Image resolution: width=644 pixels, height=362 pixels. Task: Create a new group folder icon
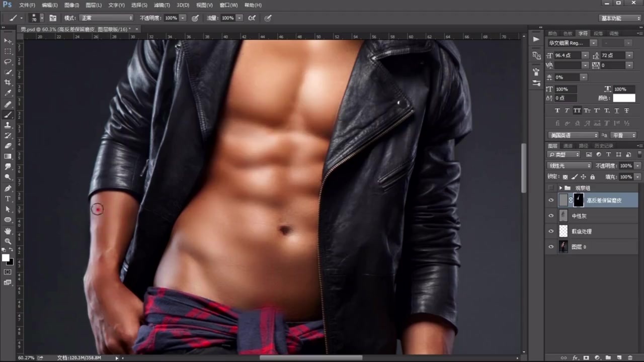click(x=608, y=357)
